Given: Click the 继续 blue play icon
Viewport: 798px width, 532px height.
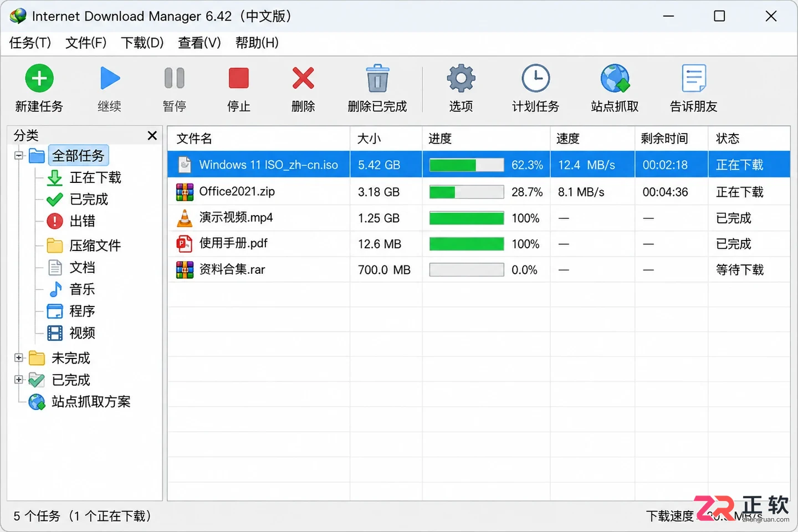Looking at the screenshot, I should [x=110, y=78].
